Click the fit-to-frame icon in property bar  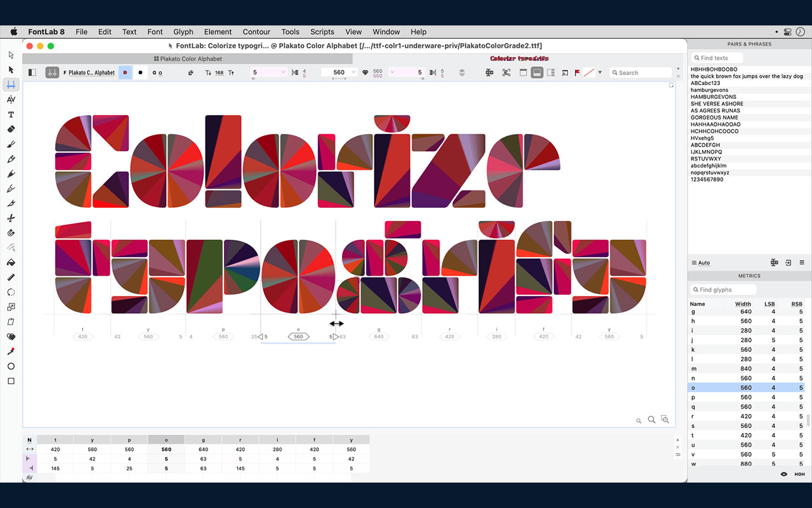(x=506, y=72)
